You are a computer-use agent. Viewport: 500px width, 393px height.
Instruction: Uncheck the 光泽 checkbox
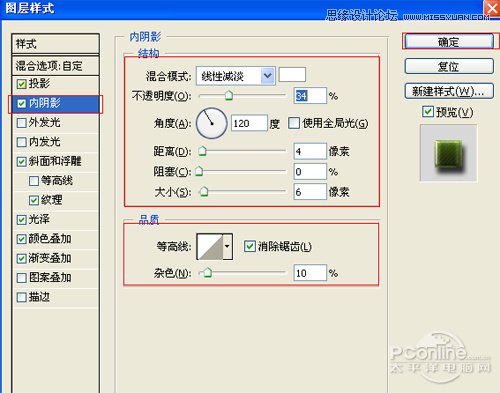22,220
